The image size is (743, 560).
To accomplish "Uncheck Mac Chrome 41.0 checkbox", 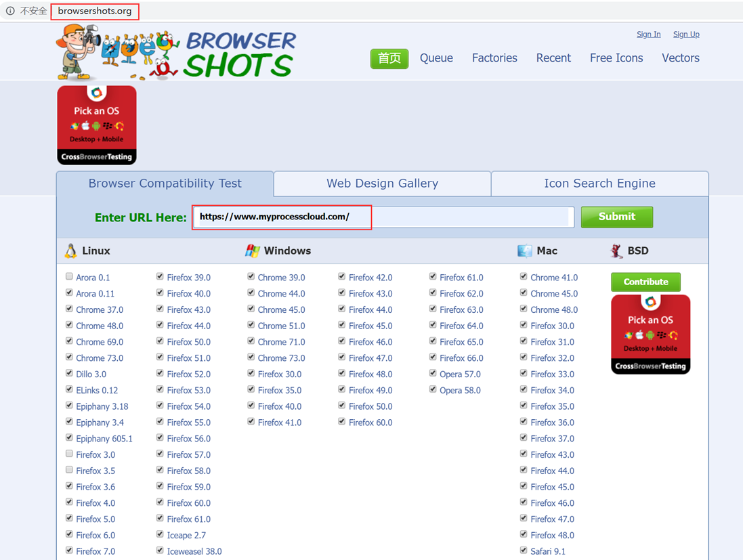I will pyautogui.click(x=524, y=277).
